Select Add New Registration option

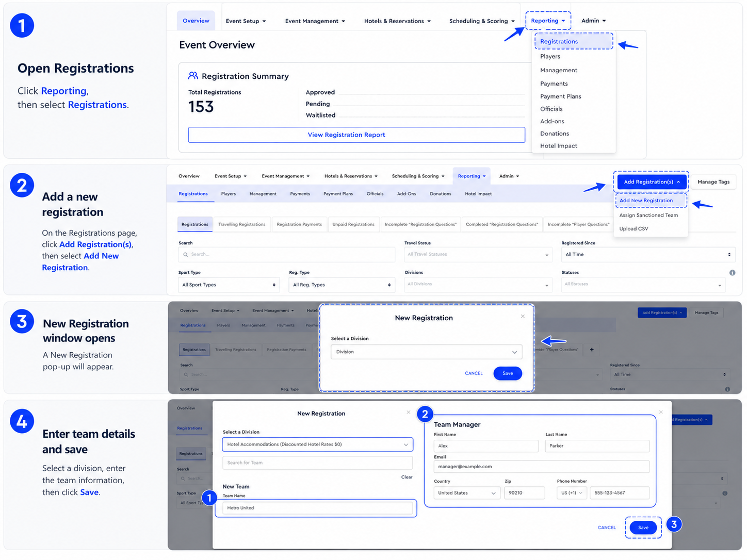pyautogui.click(x=646, y=201)
